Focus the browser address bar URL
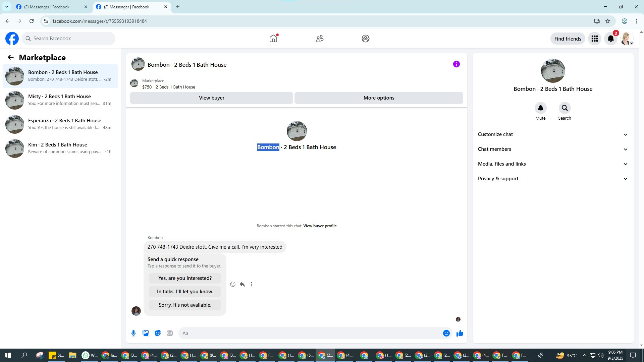 pos(100,21)
